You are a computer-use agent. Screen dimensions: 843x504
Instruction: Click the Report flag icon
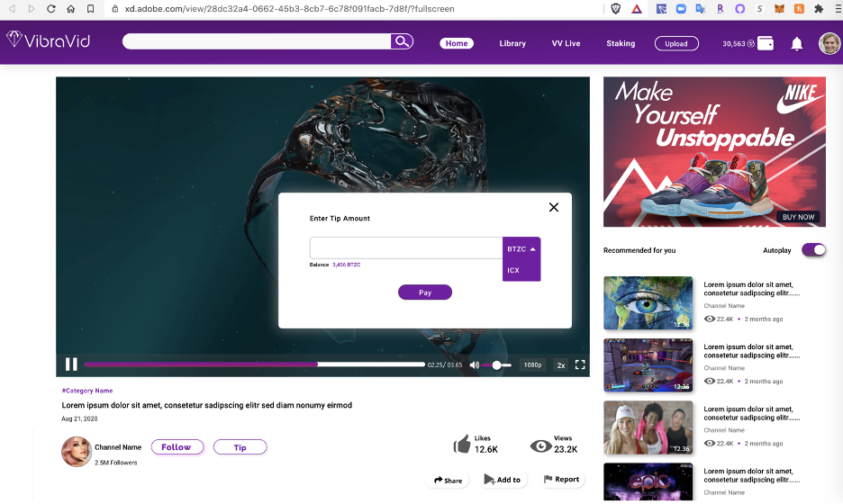(x=548, y=480)
